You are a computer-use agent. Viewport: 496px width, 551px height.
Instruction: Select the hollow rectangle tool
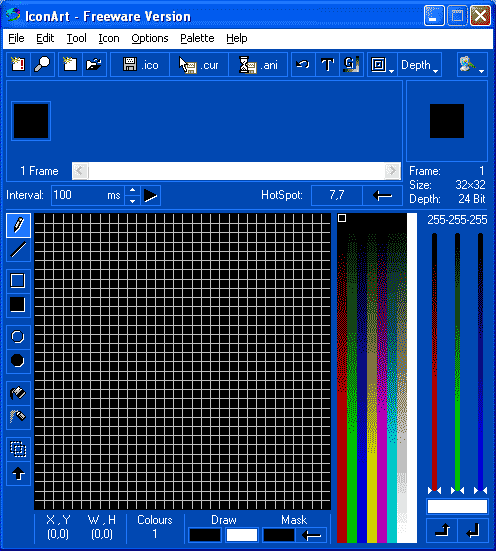18,281
